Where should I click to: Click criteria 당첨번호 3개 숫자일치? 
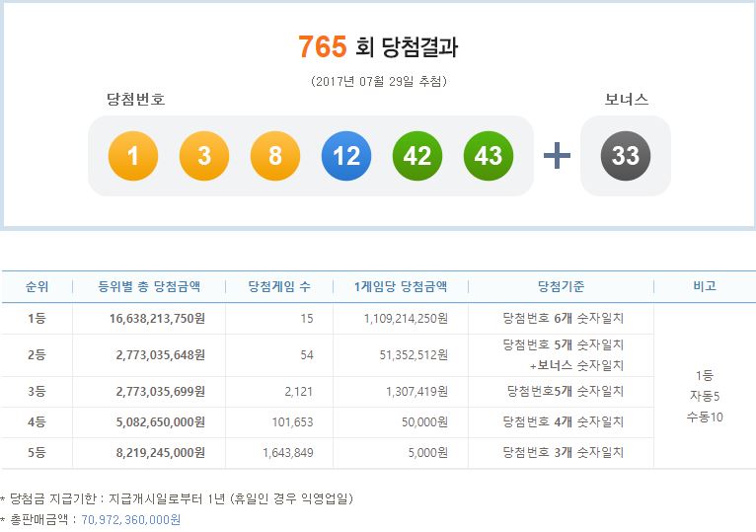point(564,452)
